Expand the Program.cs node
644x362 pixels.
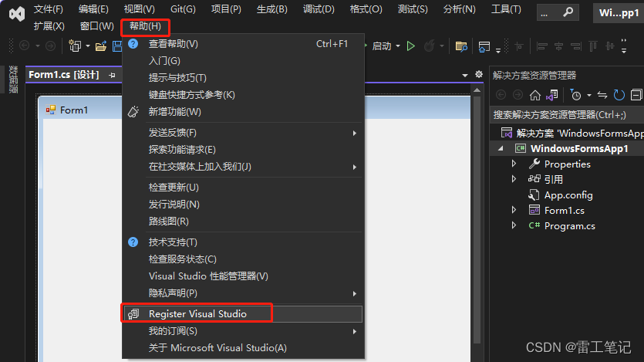click(x=514, y=225)
